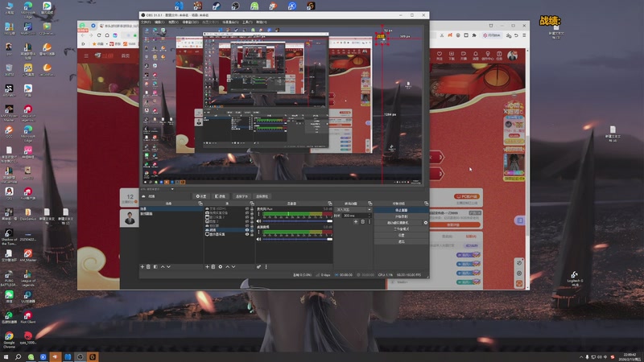Open advanced audio properties icon in mixer footer
Viewport: 644px width, 362px height.
[x=258, y=267]
